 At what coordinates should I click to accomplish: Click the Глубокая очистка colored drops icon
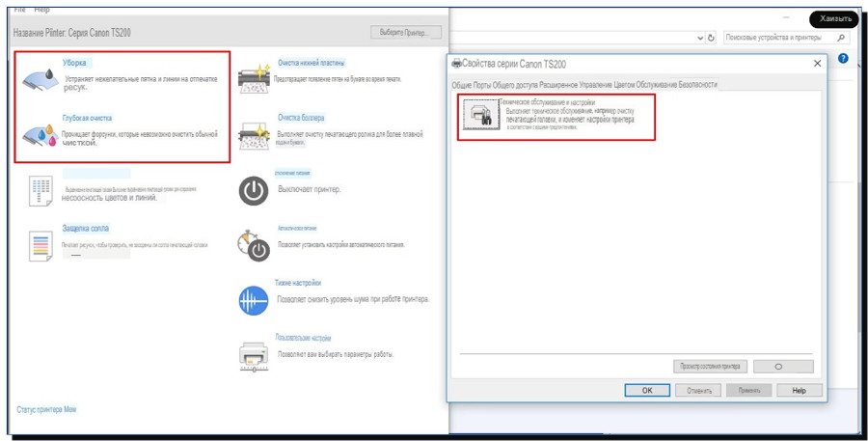(39, 134)
